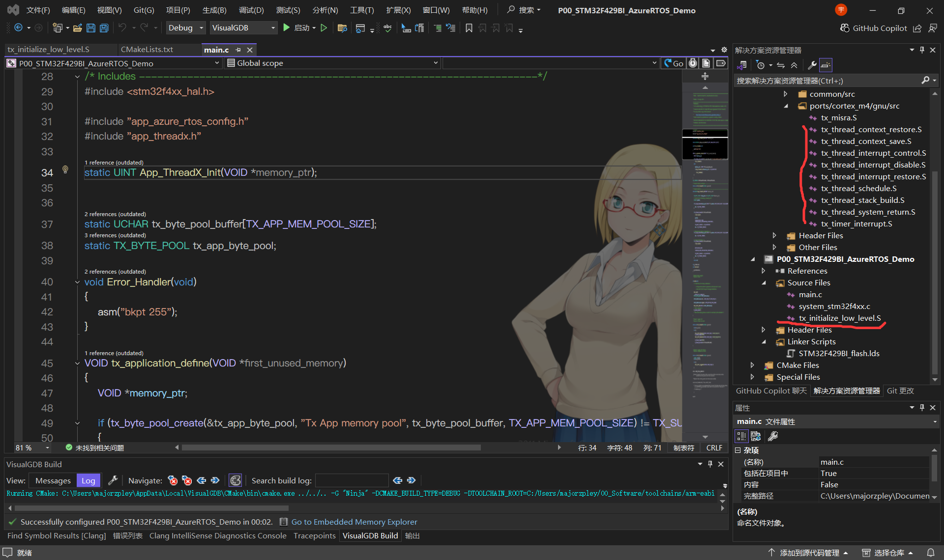Image resolution: width=944 pixels, height=560 pixels.
Task: Click the save file icon
Action: 90,28
